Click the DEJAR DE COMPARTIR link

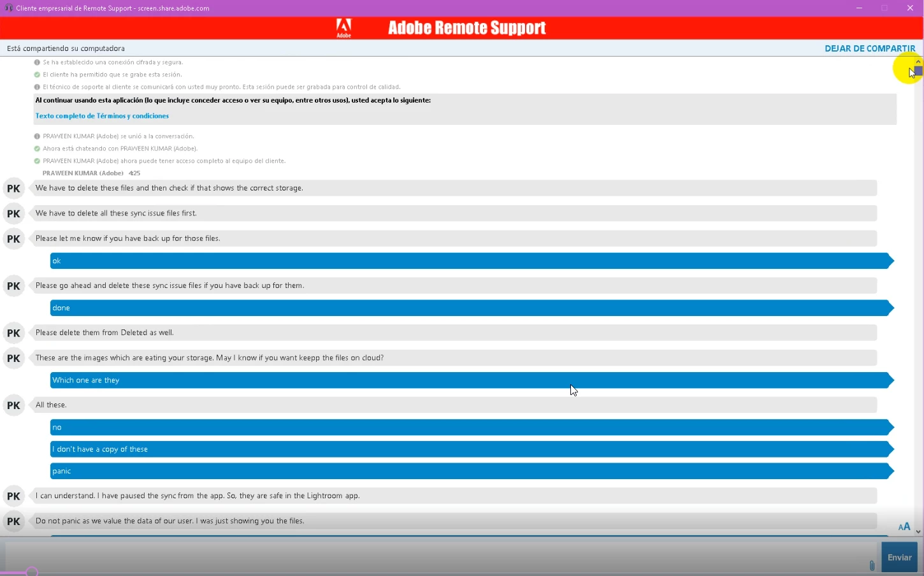click(870, 48)
